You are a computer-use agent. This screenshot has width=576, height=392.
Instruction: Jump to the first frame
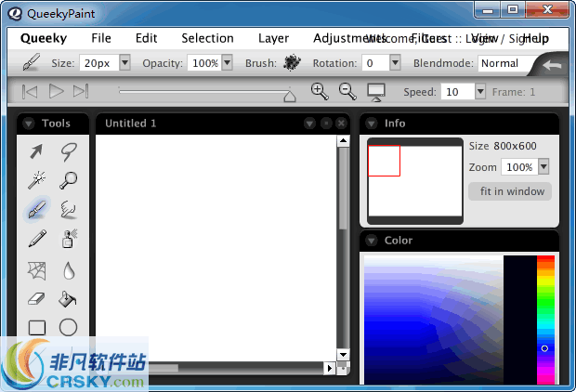click(30, 91)
